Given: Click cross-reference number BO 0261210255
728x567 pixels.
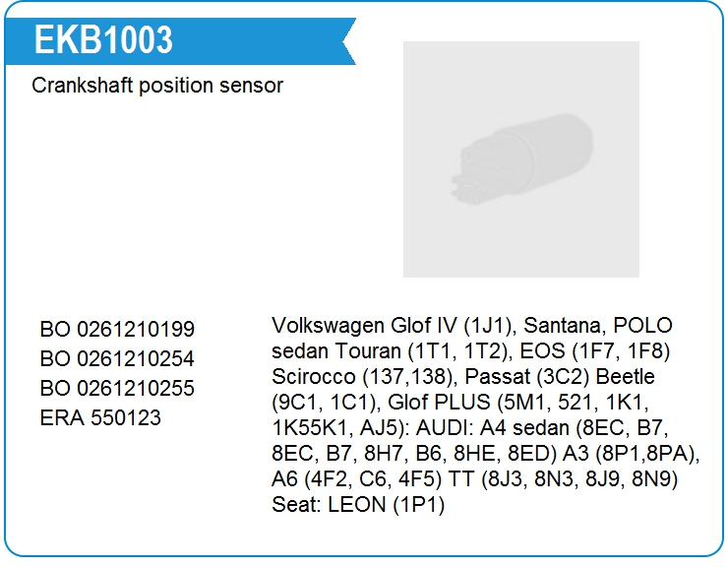Looking at the screenshot, I should point(117,388).
